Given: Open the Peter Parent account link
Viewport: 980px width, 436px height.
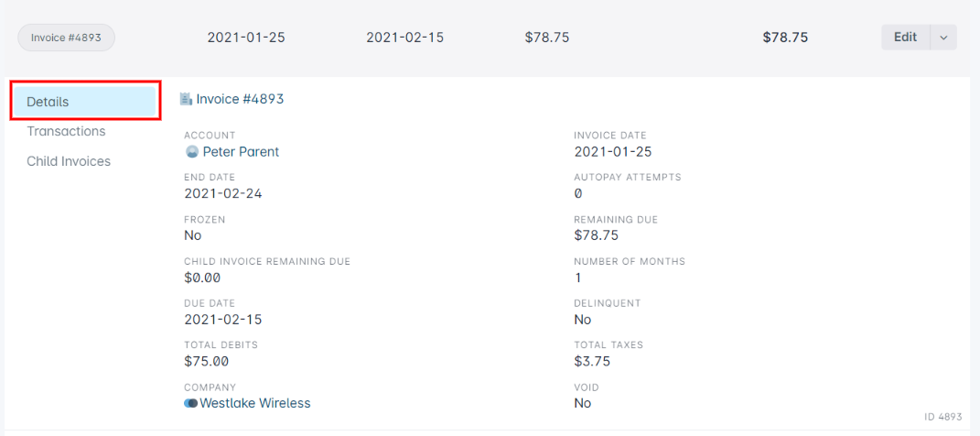Looking at the screenshot, I should click(241, 151).
